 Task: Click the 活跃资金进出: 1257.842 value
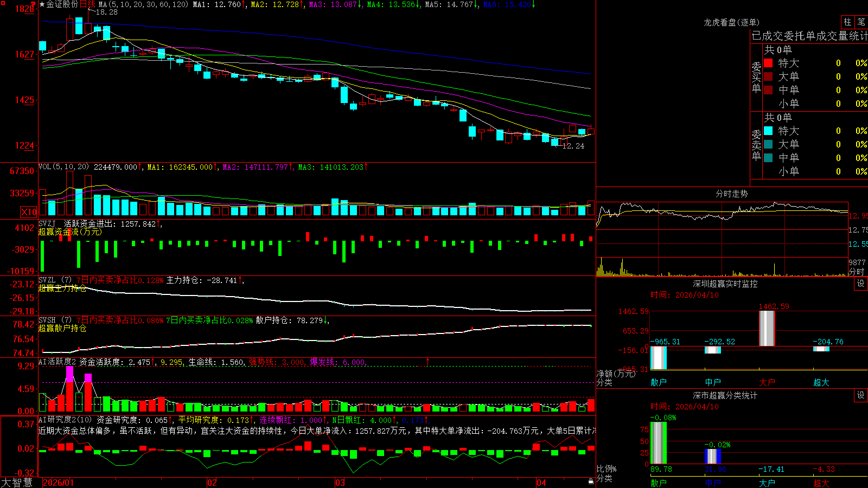(x=113, y=223)
